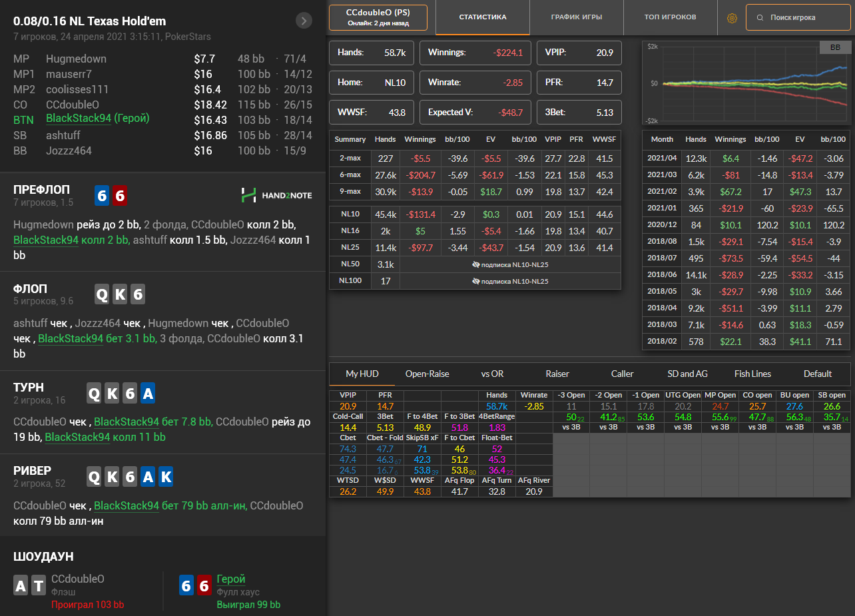Select the NL10 summary row

475,214
